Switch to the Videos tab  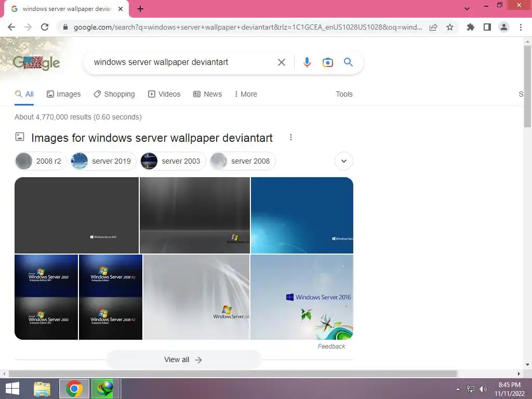164,94
